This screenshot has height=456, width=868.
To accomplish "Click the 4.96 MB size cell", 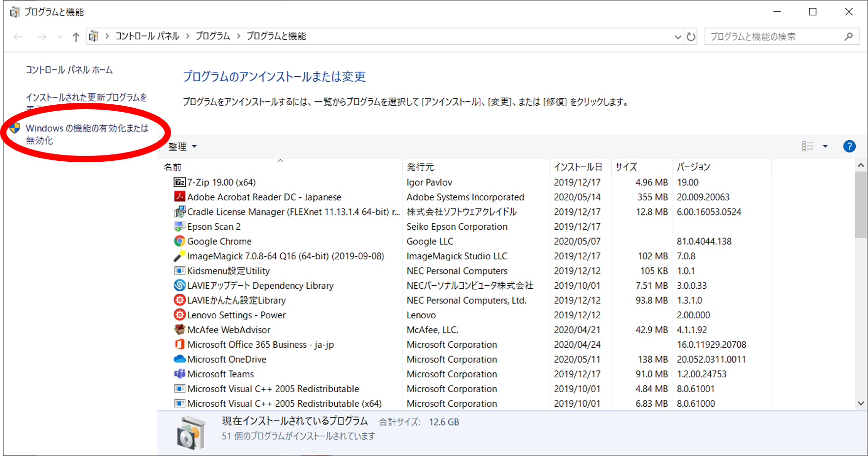I will pyautogui.click(x=651, y=182).
